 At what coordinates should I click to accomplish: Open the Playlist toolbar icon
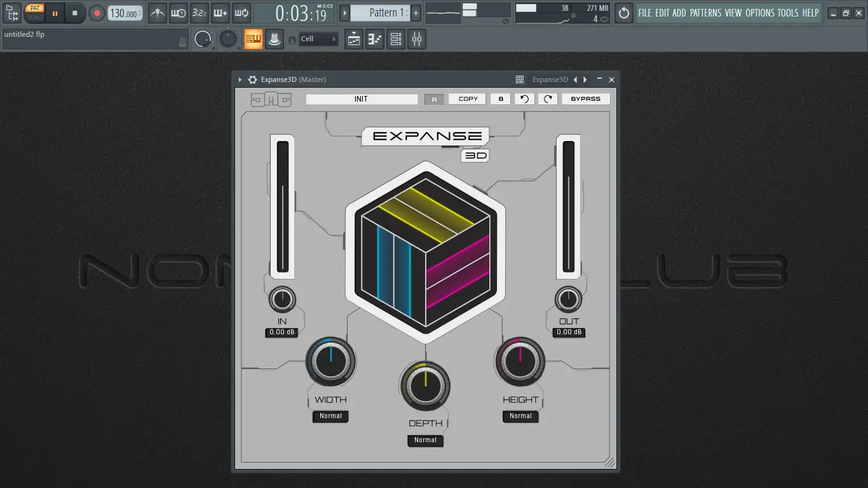[x=353, y=39]
